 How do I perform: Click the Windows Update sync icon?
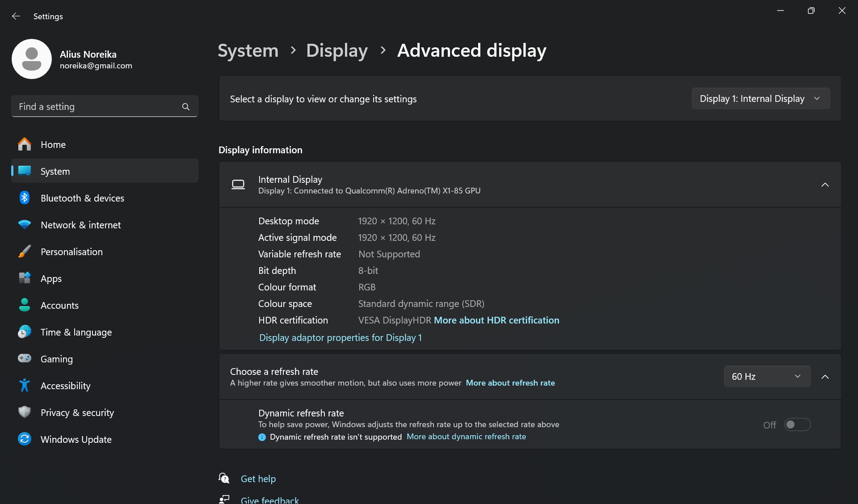(25, 439)
